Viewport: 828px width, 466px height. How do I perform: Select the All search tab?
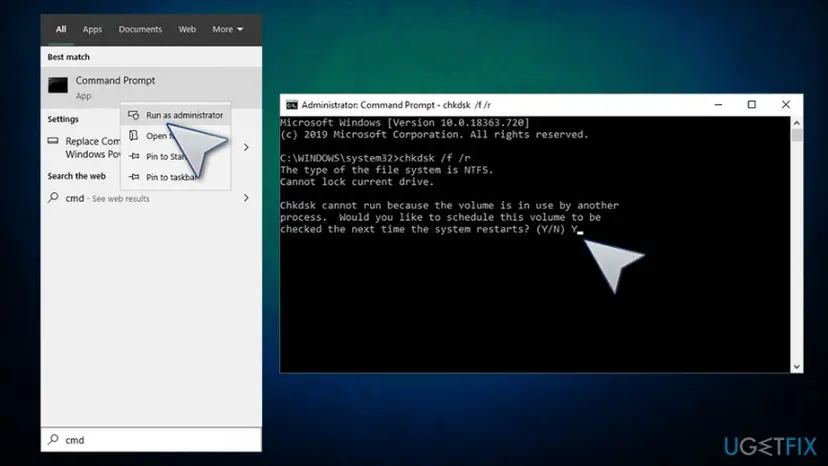tap(61, 29)
